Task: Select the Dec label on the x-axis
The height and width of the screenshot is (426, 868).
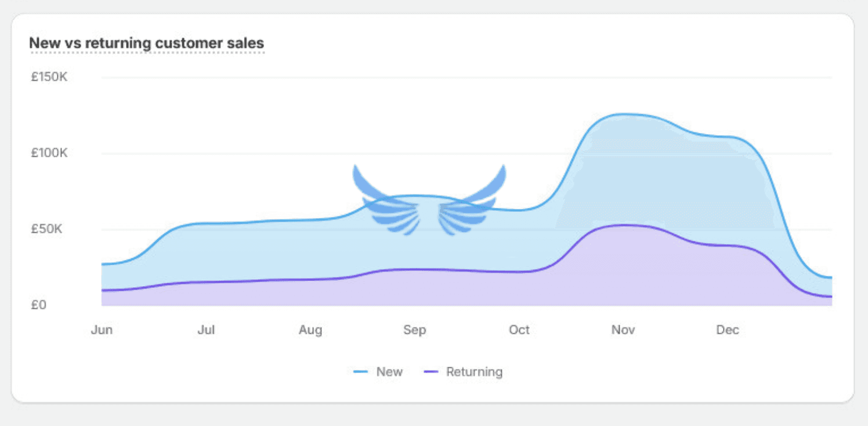Action: click(x=728, y=330)
